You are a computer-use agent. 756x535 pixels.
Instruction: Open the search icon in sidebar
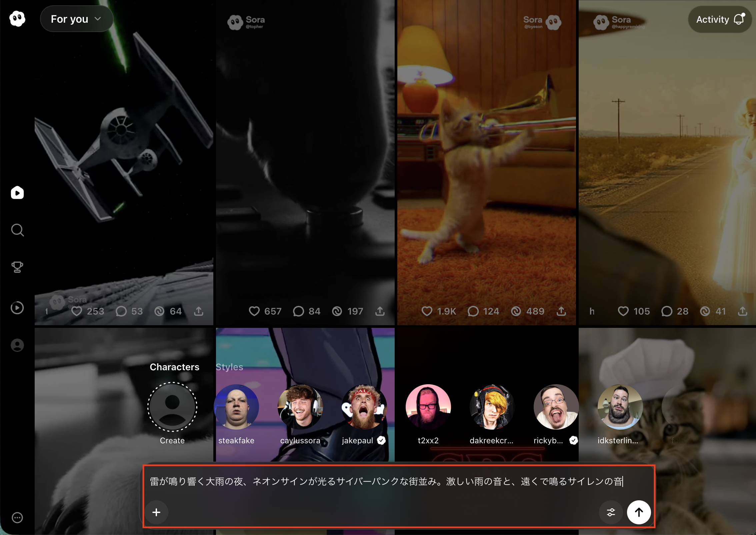click(x=17, y=230)
